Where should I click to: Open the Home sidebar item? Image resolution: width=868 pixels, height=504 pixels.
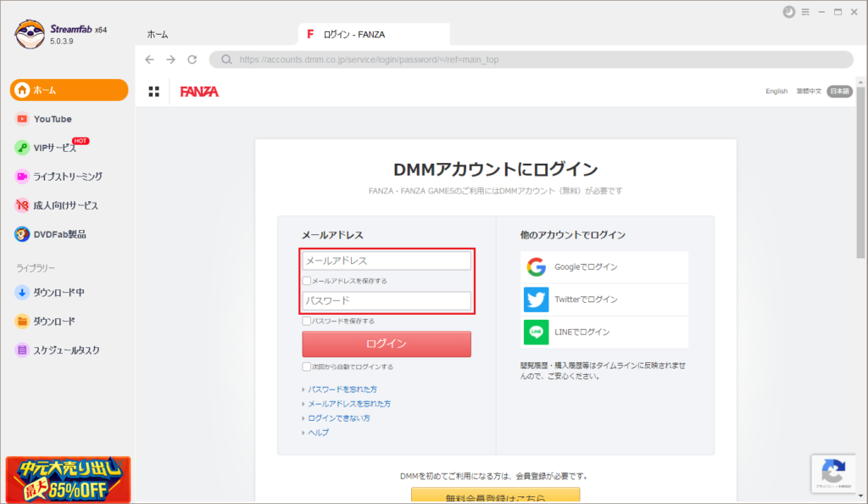point(70,90)
